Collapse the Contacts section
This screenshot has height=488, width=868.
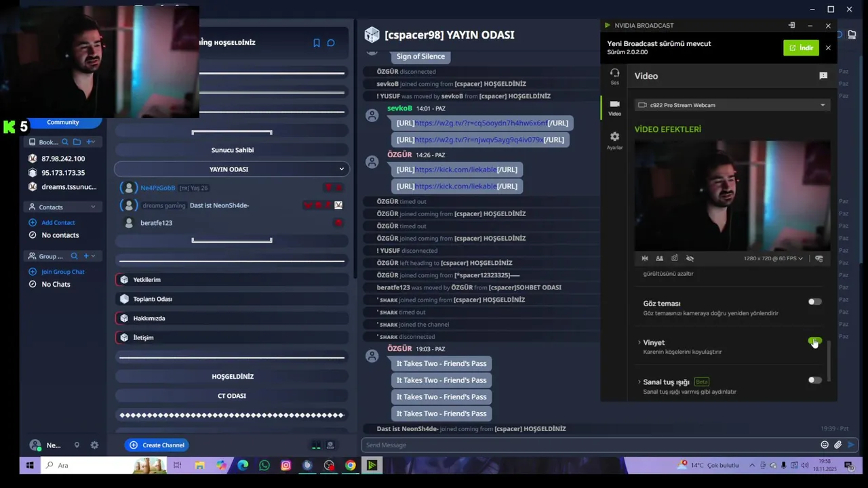(93, 207)
